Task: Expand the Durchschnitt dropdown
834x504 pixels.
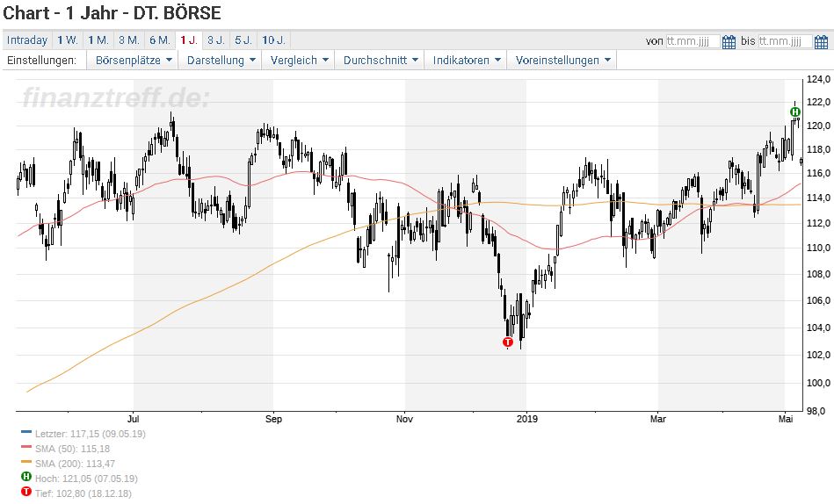Action: tap(381, 60)
